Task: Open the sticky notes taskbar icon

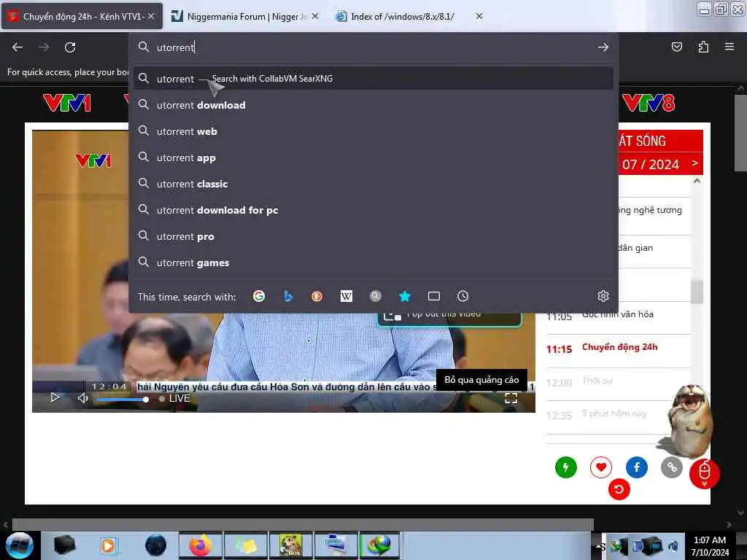Action: pyautogui.click(x=246, y=545)
